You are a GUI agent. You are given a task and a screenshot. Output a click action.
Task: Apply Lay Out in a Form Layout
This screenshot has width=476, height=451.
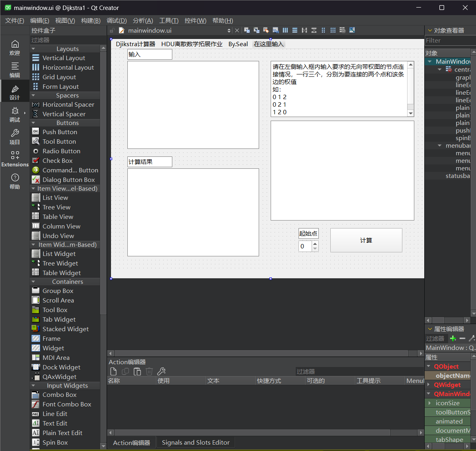324,30
